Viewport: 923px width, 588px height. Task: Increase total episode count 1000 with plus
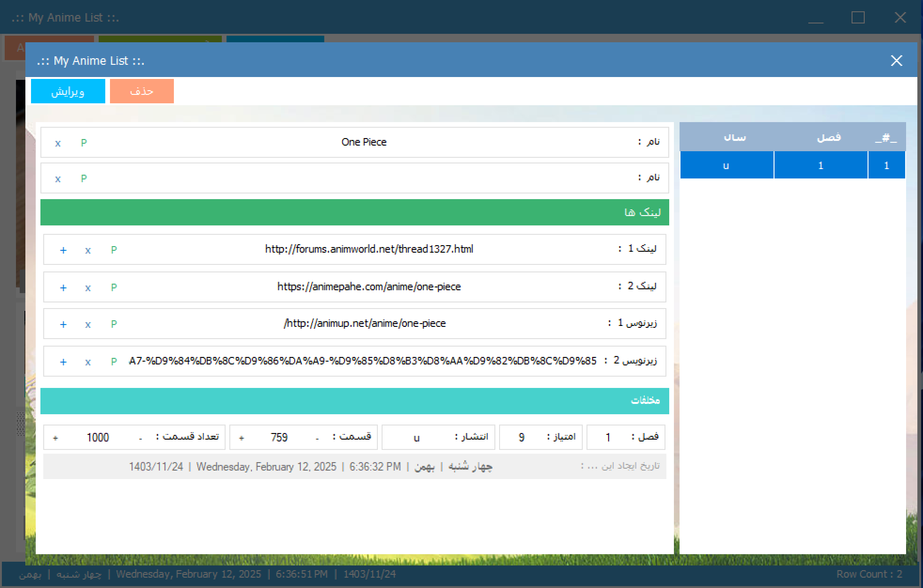point(55,438)
